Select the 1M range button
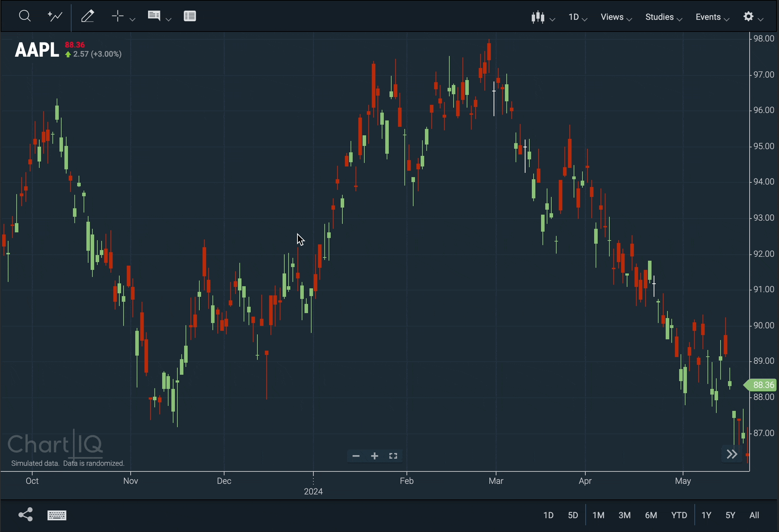Screen dimensions: 779x532 599,515
